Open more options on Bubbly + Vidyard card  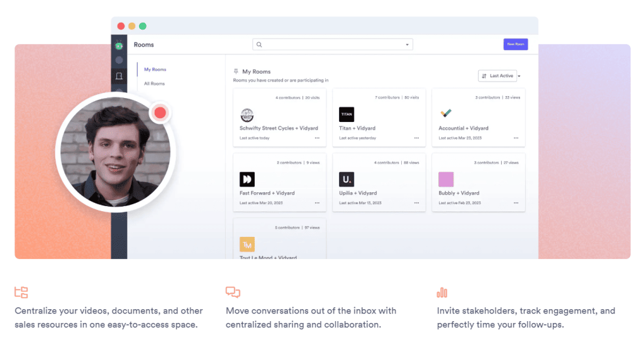(516, 203)
